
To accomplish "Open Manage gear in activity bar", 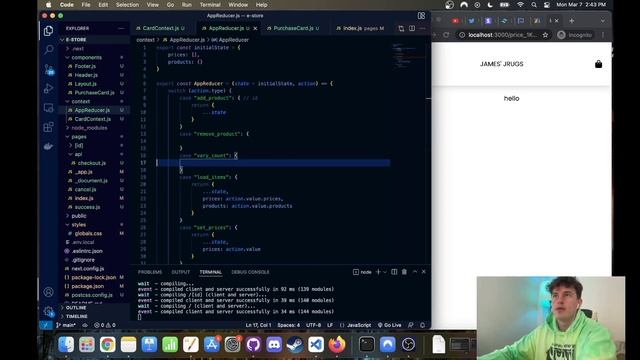I will (49, 311).
